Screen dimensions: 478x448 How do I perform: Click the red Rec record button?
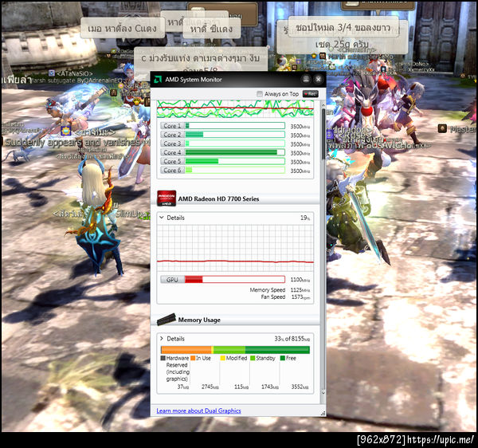311,94
